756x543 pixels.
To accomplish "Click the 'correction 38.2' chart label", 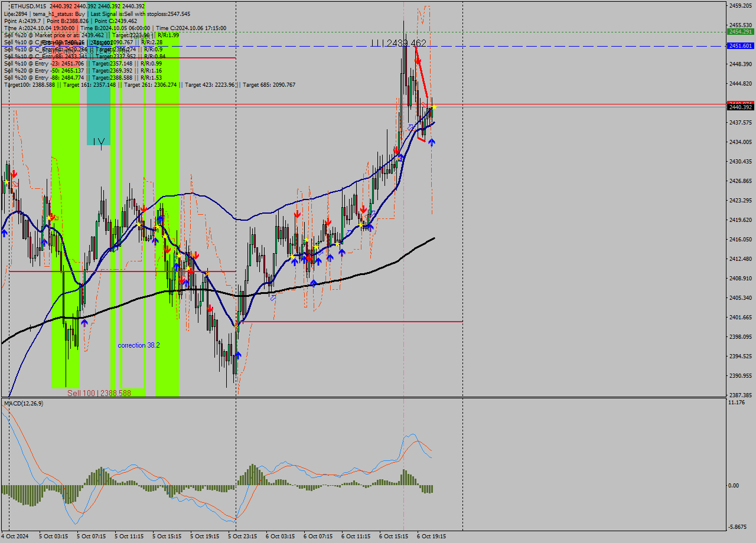I will point(139,345).
